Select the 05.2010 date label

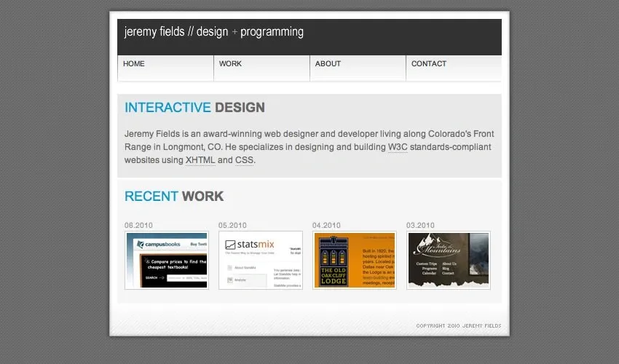point(233,226)
